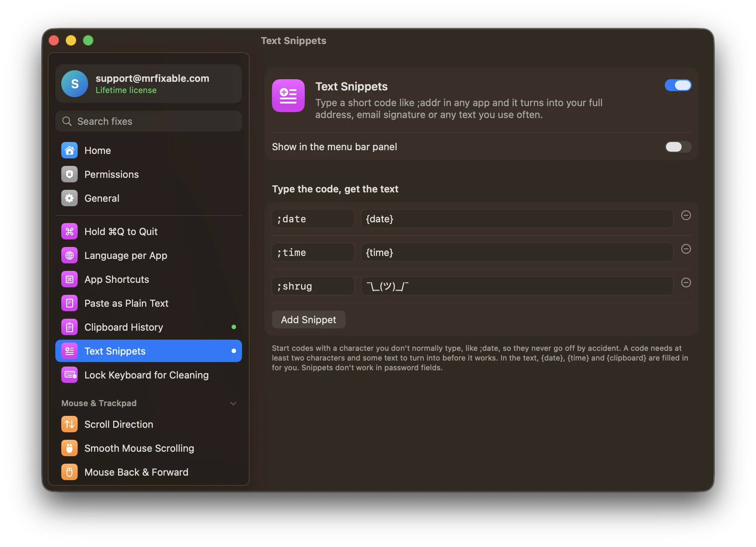The width and height of the screenshot is (756, 547).
Task: Click the General gear icon
Action: [x=69, y=198]
